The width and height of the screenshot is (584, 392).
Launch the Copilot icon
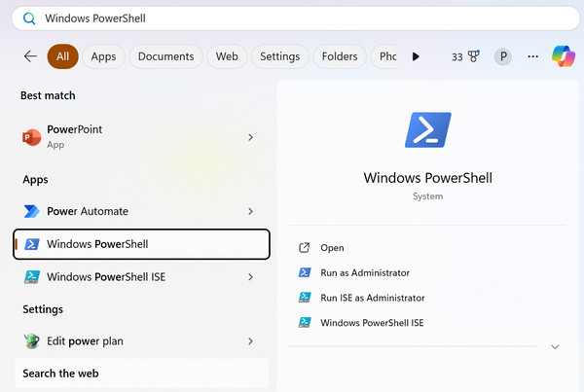[x=564, y=56]
